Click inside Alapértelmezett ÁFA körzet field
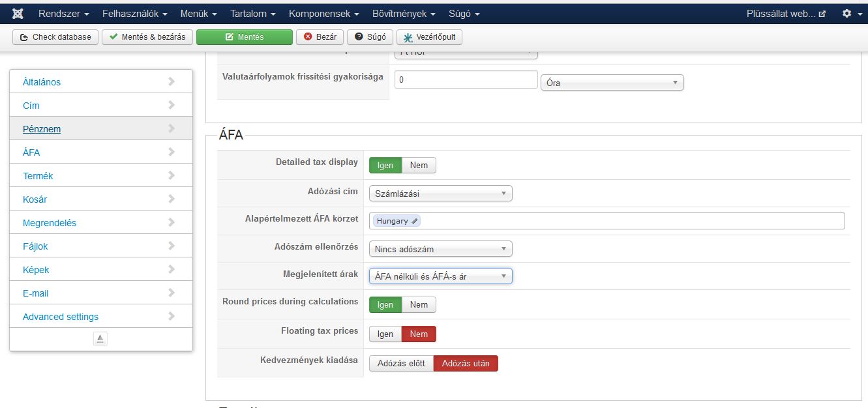Image resolution: width=868 pixels, height=408 pixels. (x=606, y=221)
